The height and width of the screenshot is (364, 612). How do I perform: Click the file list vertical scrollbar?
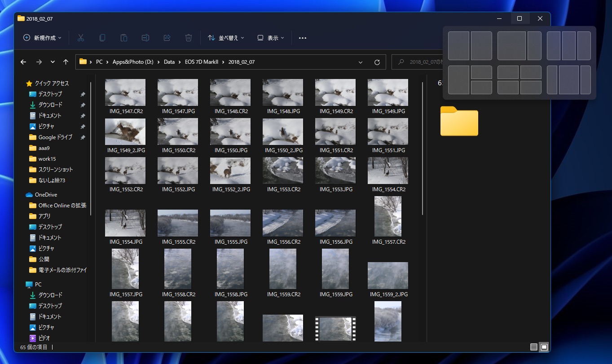(422, 148)
